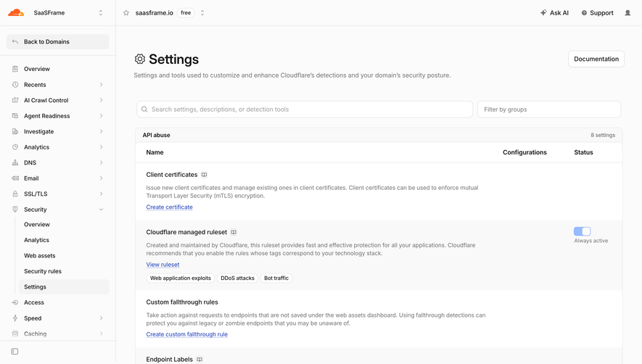This screenshot has width=642, height=364.
Task: Expand the Agent Readiness chevron
Action: pos(101,116)
